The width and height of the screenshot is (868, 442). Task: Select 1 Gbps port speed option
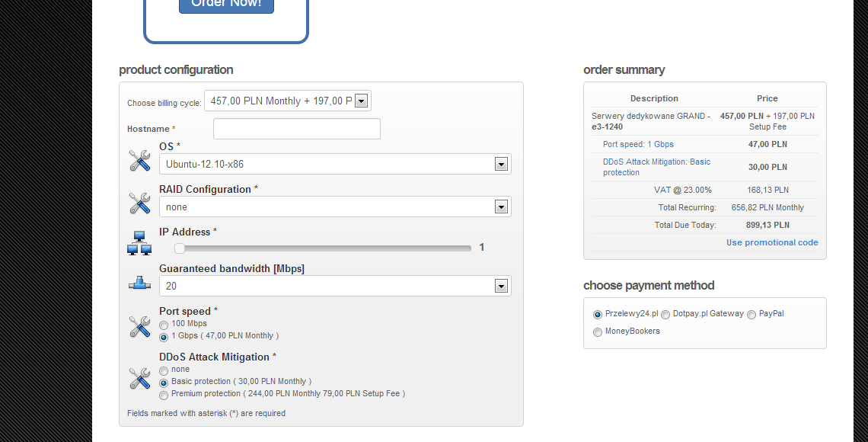(x=164, y=338)
